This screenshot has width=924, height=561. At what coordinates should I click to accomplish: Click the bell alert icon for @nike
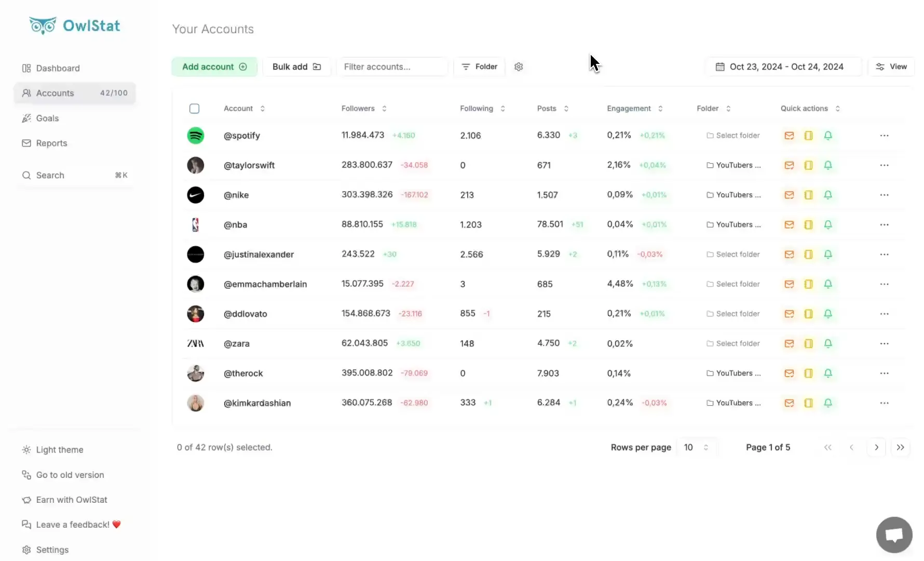(828, 195)
